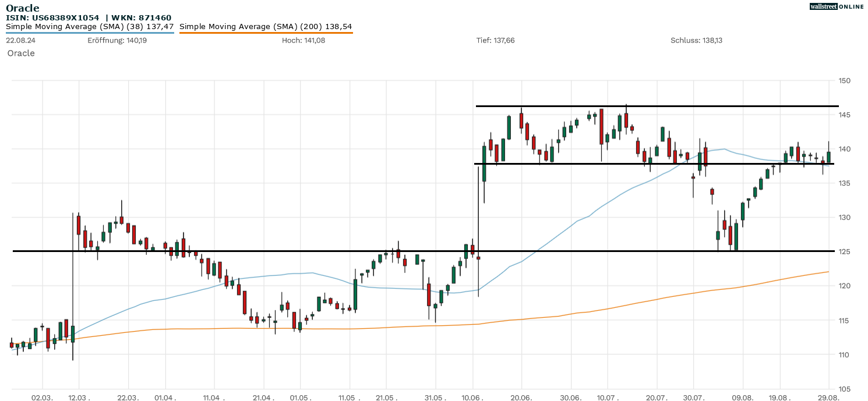Click the orange SMA 200 legend line

click(x=266, y=33)
